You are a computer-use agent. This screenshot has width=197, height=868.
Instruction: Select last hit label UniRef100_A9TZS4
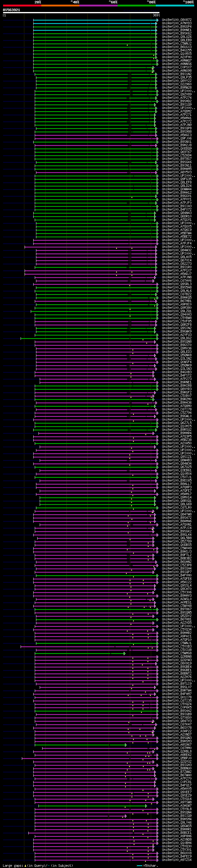[x=177, y=860]
